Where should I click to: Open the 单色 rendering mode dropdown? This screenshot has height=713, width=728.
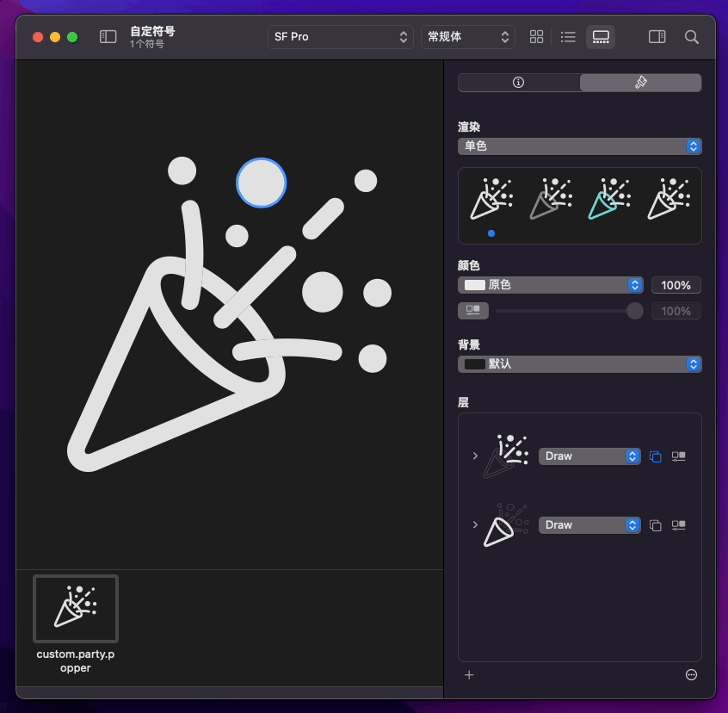coord(579,146)
